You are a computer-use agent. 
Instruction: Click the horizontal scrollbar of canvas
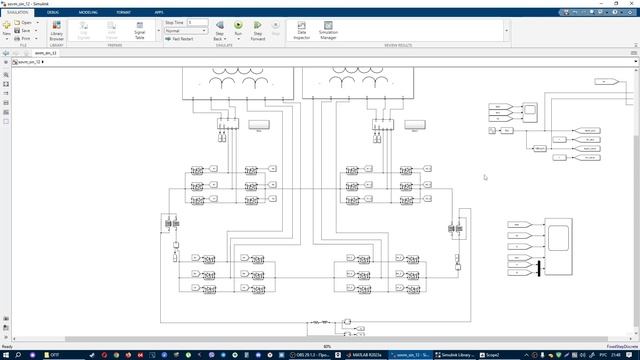click(x=336, y=339)
